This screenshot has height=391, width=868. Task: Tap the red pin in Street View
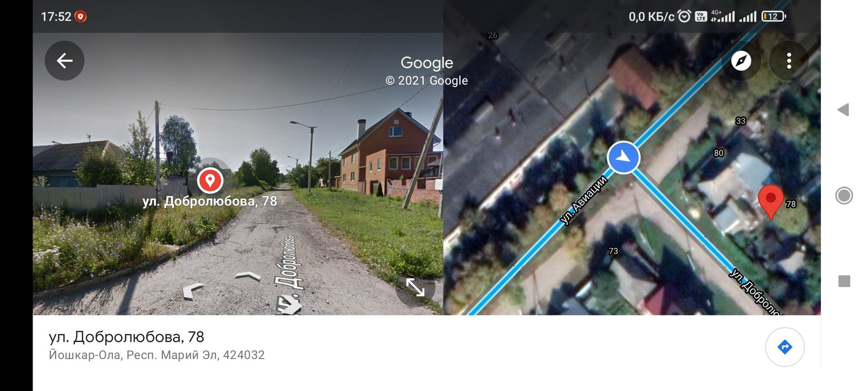coord(210,180)
